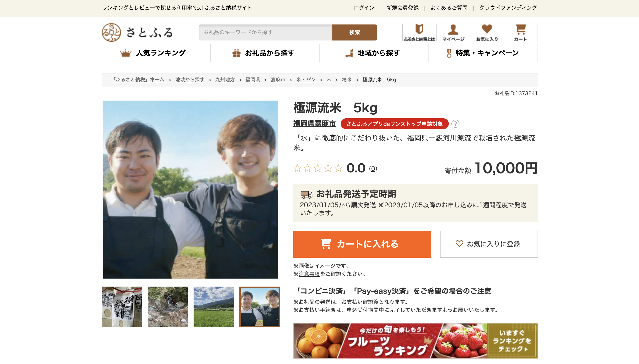Open the カート shopping cart icon
Viewport: 639px width, 364px height.
520,32
